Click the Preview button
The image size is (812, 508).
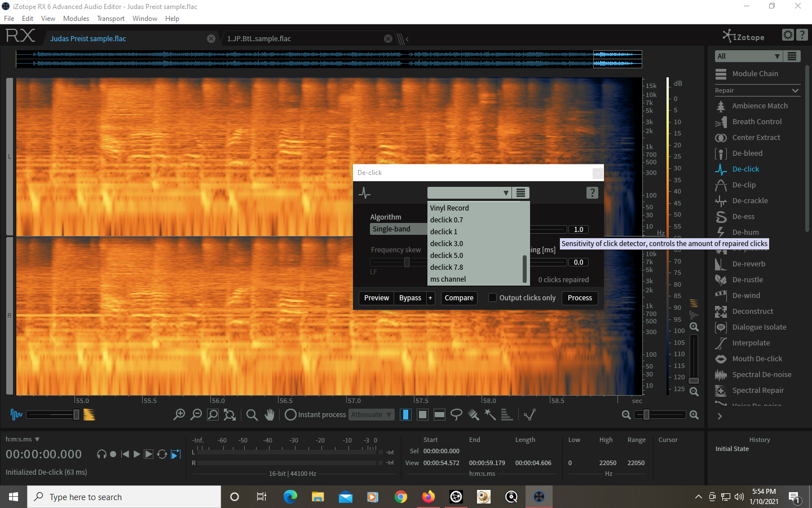(377, 298)
